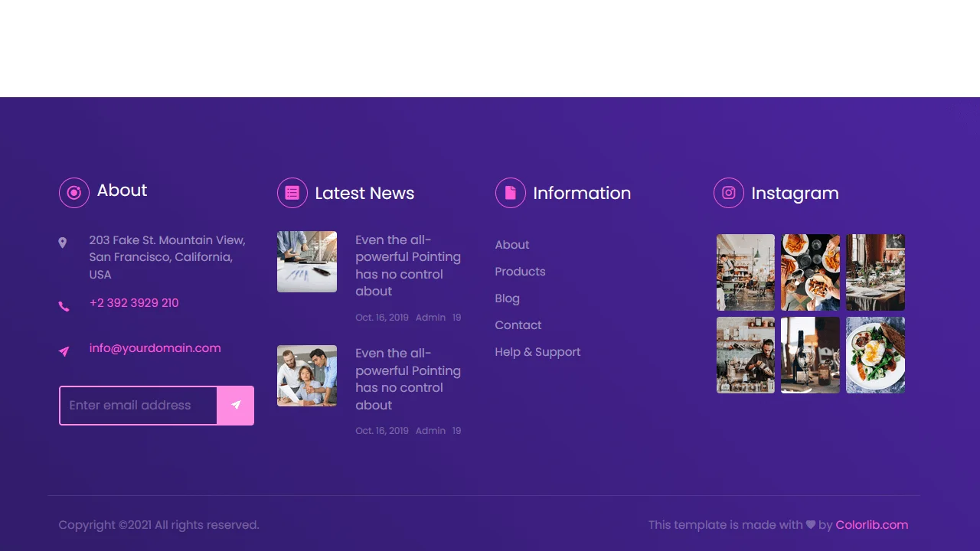This screenshot has height=551, width=980.
Task: Click the location pin icon beside the address
Action: [63, 242]
